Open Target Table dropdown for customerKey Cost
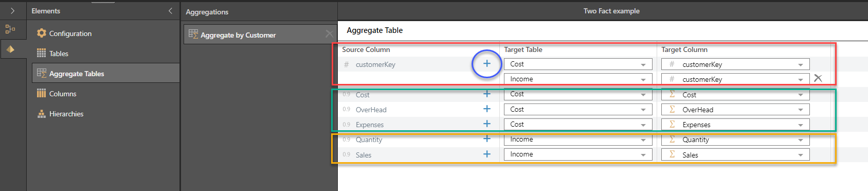This screenshot has width=868, height=191. pyautogui.click(x=578, y=64)
